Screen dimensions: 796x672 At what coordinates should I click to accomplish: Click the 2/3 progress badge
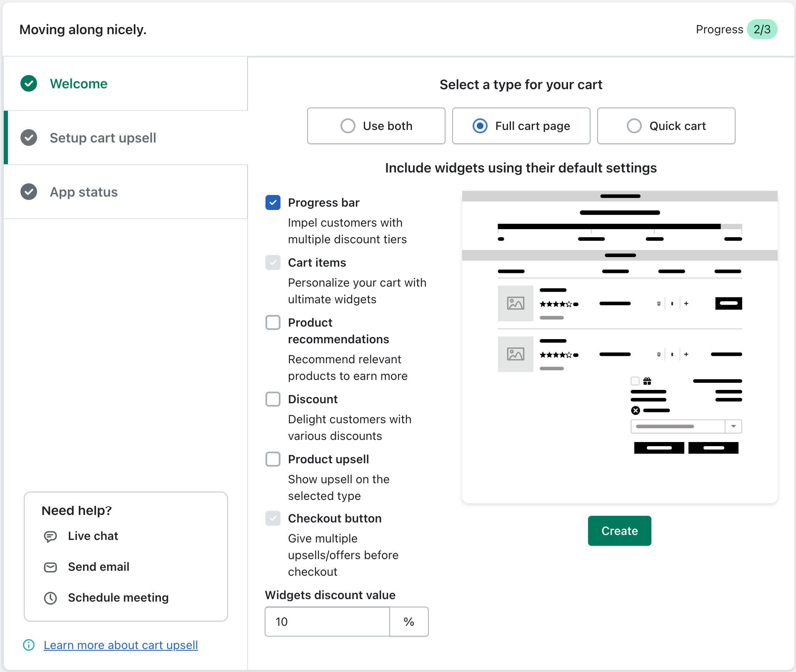coord(762,29)
